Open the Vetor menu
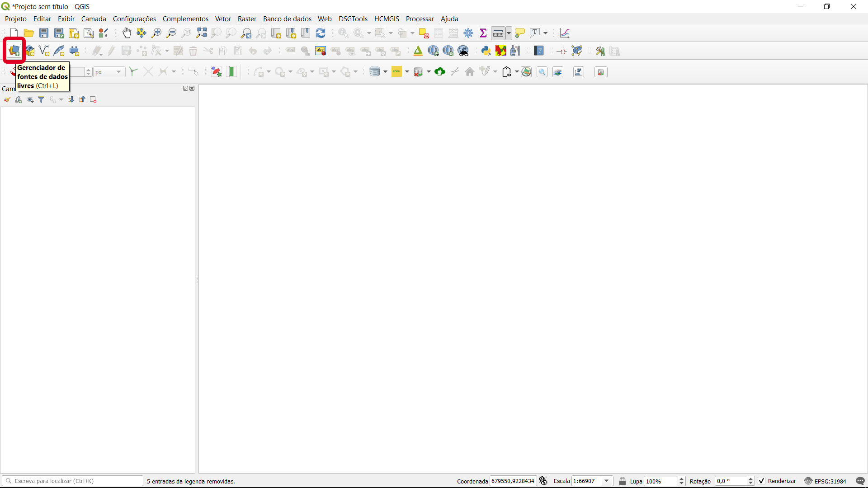 coord(223,19)
